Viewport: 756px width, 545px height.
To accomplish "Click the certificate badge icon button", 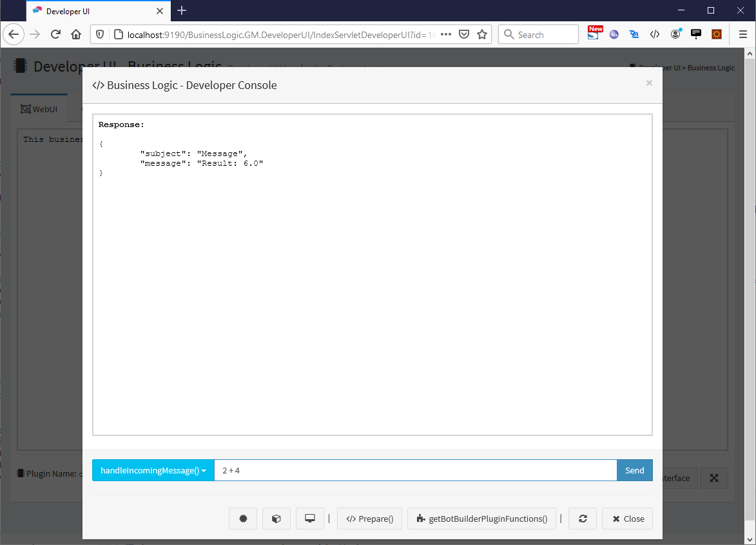I will click(x=243, y=519).
